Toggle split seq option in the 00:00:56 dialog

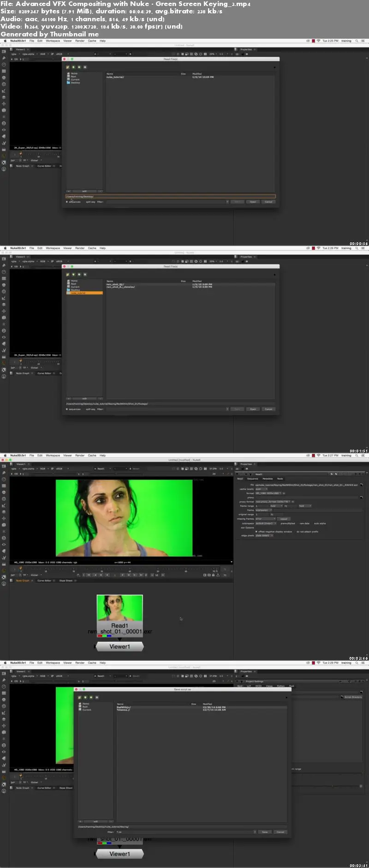coord(90,202)
